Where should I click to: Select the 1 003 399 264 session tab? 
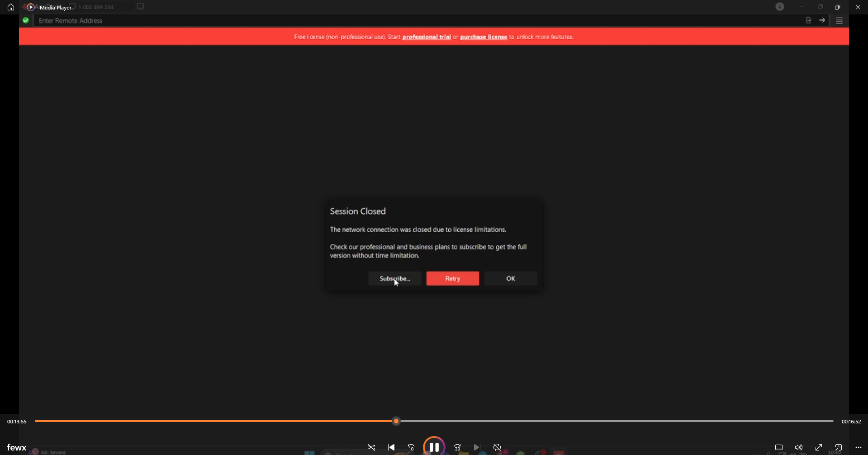(x=96, y=7)
